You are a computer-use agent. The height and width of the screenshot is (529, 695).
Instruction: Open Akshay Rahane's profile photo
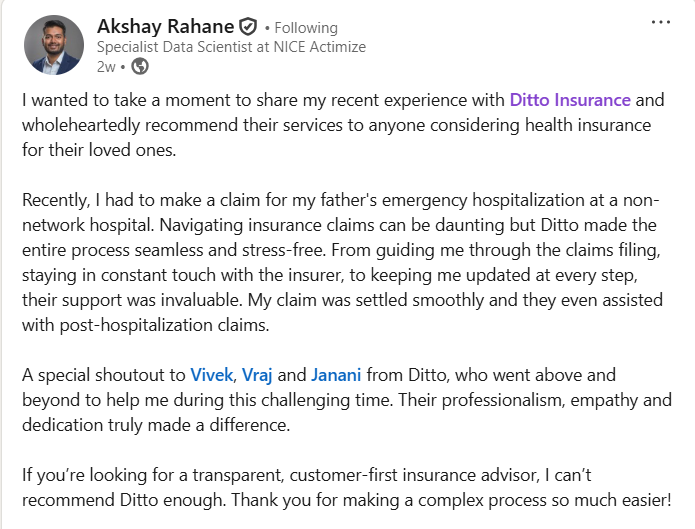[x=54, y=45]
